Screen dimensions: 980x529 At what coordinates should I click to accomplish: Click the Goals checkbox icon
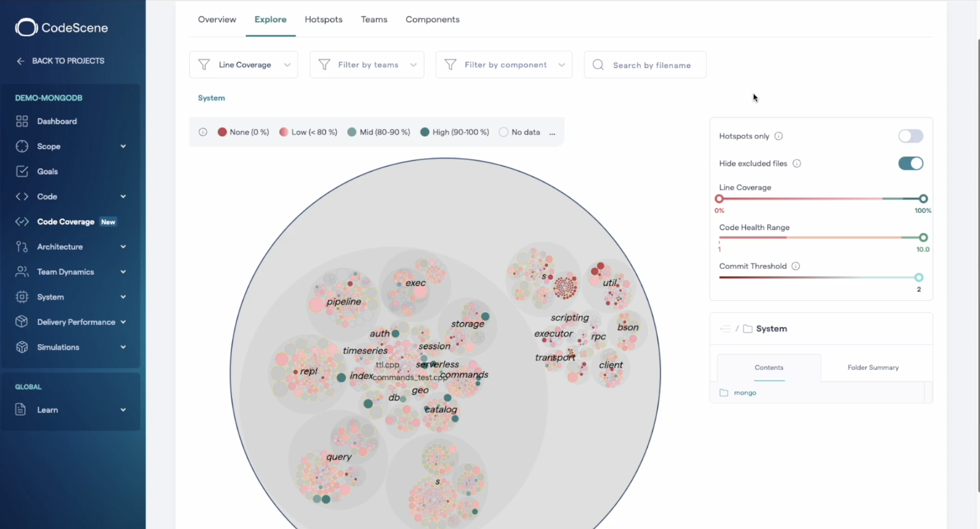[22, 171]
